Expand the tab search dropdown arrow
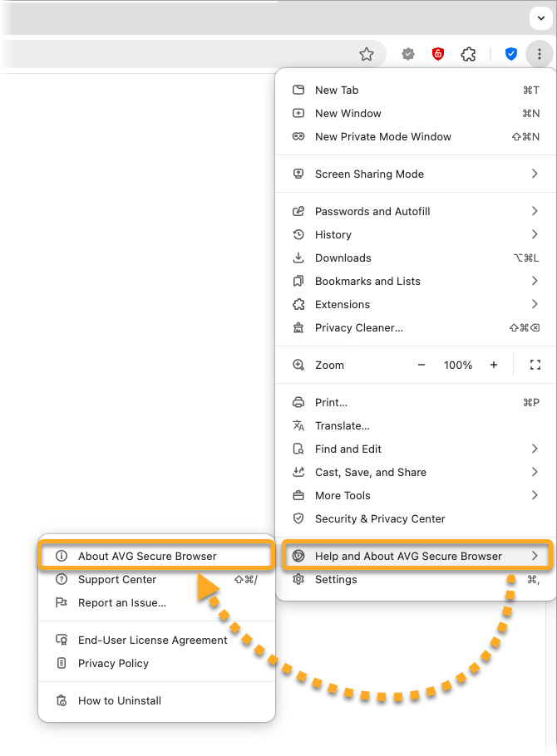Image resolution: width=557 pixels, height=756 pixels. (x=541, y=17)
